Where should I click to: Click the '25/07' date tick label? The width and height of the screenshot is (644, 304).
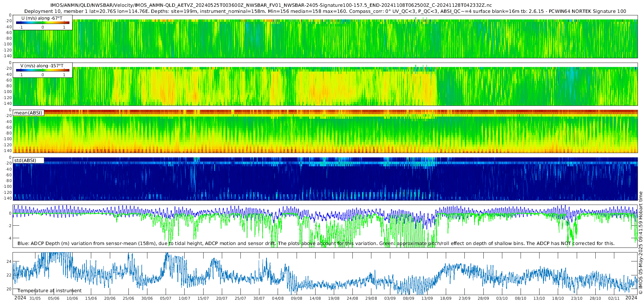[x=240, y=298]
